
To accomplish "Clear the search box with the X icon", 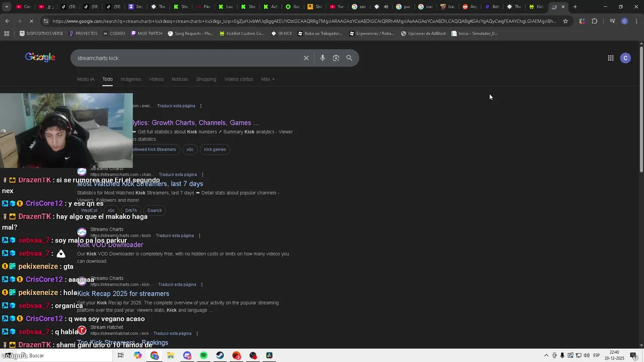I will point(306,58).
